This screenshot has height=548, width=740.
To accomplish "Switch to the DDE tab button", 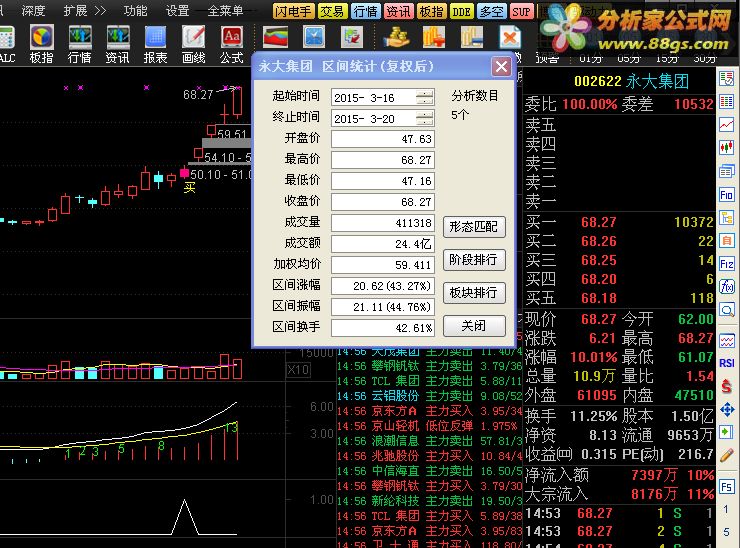I will [x=461, y=11].
